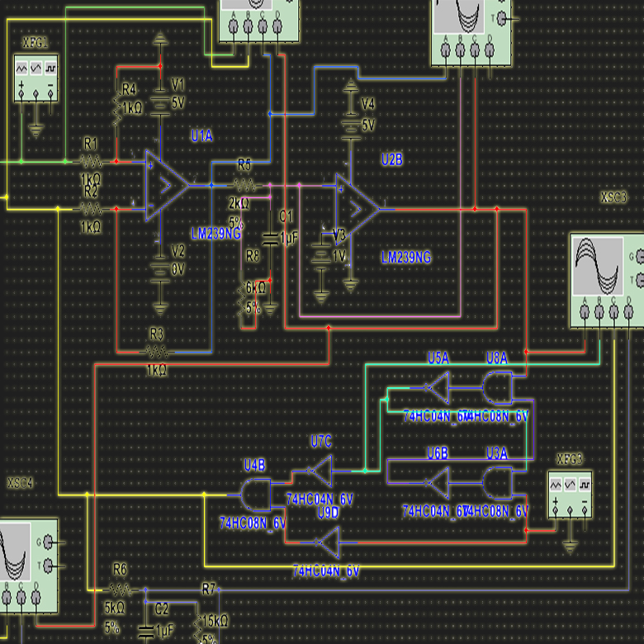
Task: Select the U3A AND gate
Action: (x=498, y=481)
